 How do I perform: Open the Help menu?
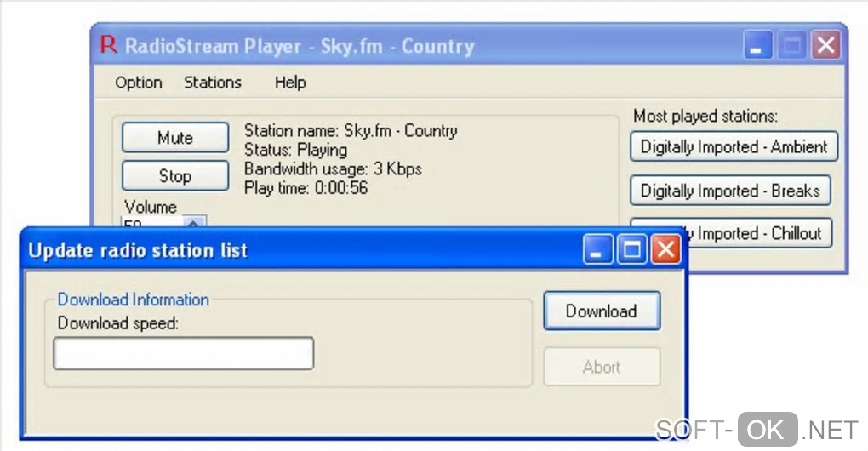pos(290,83)
